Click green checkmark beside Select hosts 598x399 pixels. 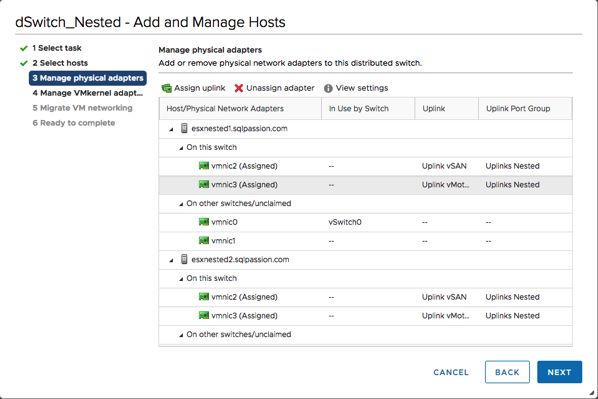pyautogui.click(x=24, y=63)
